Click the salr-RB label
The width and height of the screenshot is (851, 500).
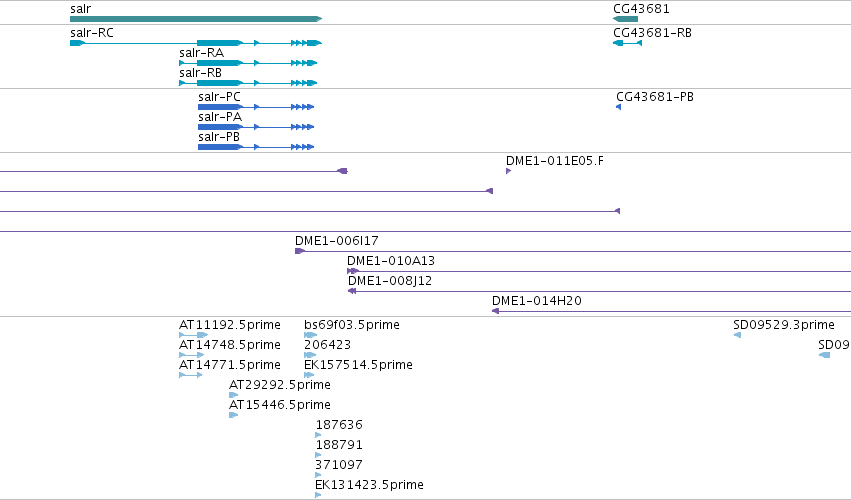coord(200,73)
